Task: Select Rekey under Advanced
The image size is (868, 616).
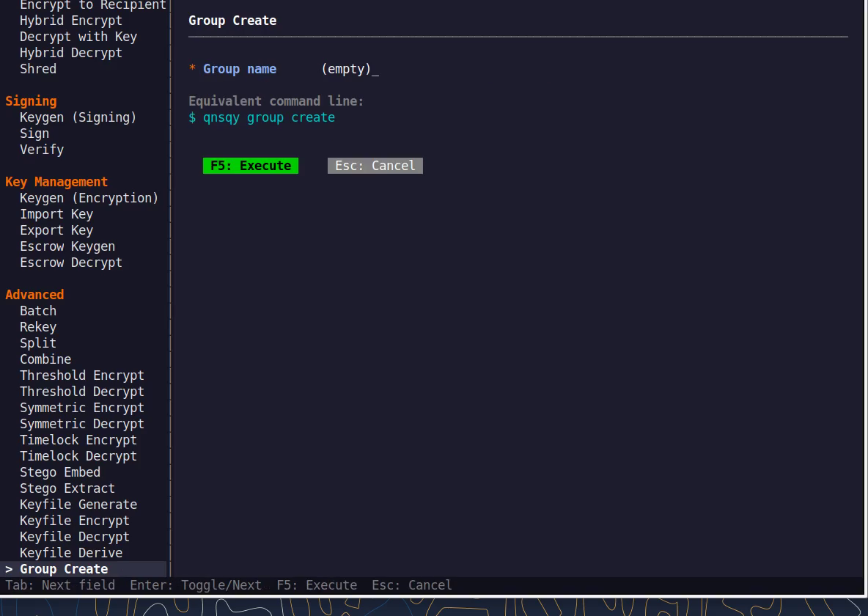Action: [38, 327]
